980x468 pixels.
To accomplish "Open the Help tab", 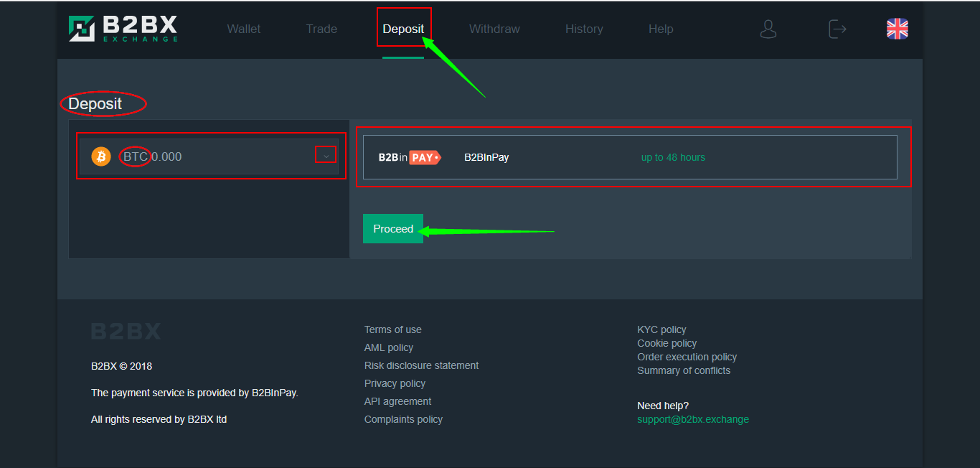I will click(x=661, y=29).
